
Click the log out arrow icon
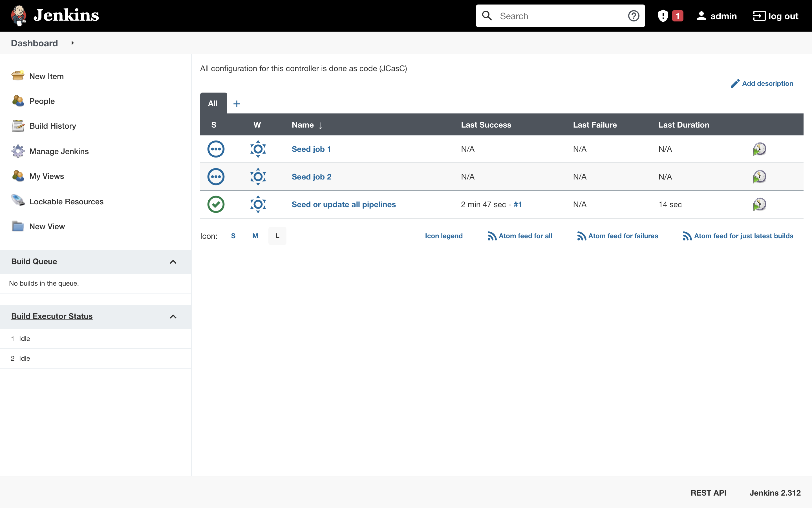[759, 16]
